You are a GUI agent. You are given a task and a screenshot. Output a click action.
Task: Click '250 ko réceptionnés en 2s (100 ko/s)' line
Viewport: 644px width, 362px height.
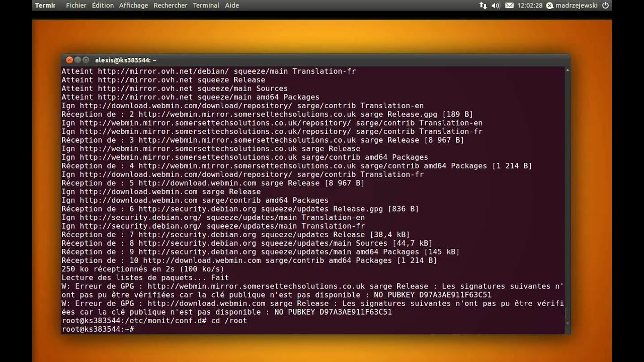point(143,269)
